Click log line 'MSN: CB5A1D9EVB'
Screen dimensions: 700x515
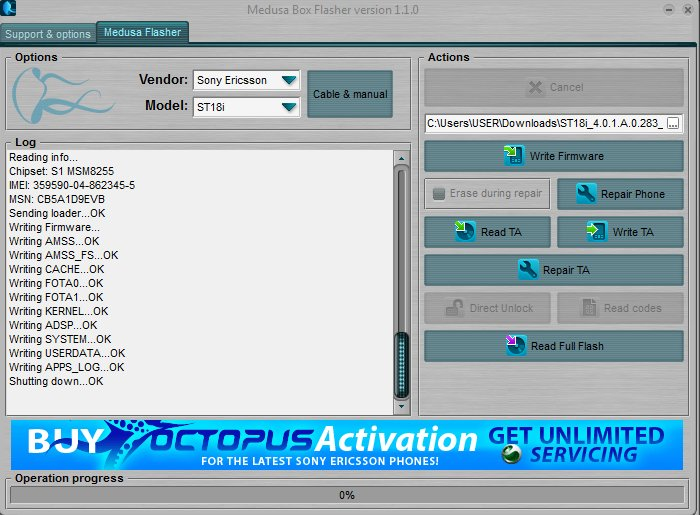[57, 199]
